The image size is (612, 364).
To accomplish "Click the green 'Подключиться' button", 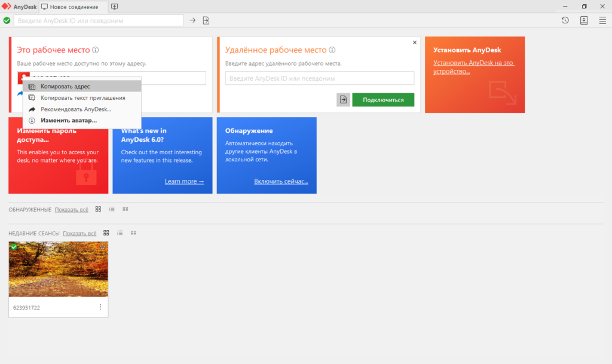I will [x=382, y=100].
